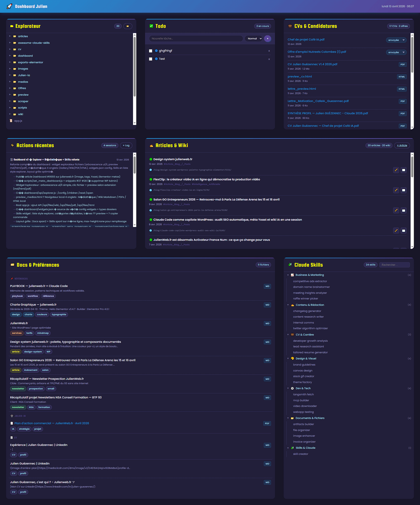Click the pencil icon for the Salon GO Entrepreneurs article
The image size is (420, 505).
tap(396, 210)
